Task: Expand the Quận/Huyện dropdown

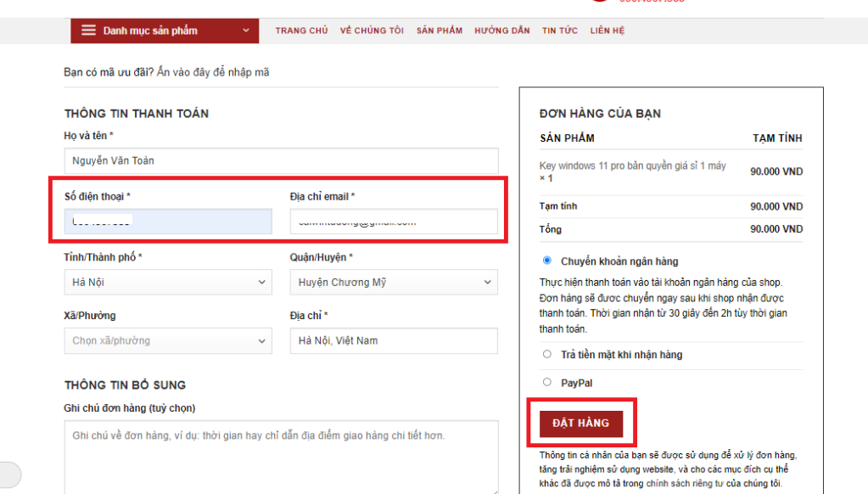Action: coord(393,282)
